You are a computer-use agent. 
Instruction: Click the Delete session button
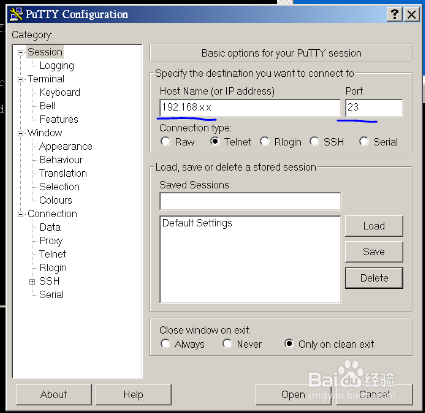click(374, 278)
